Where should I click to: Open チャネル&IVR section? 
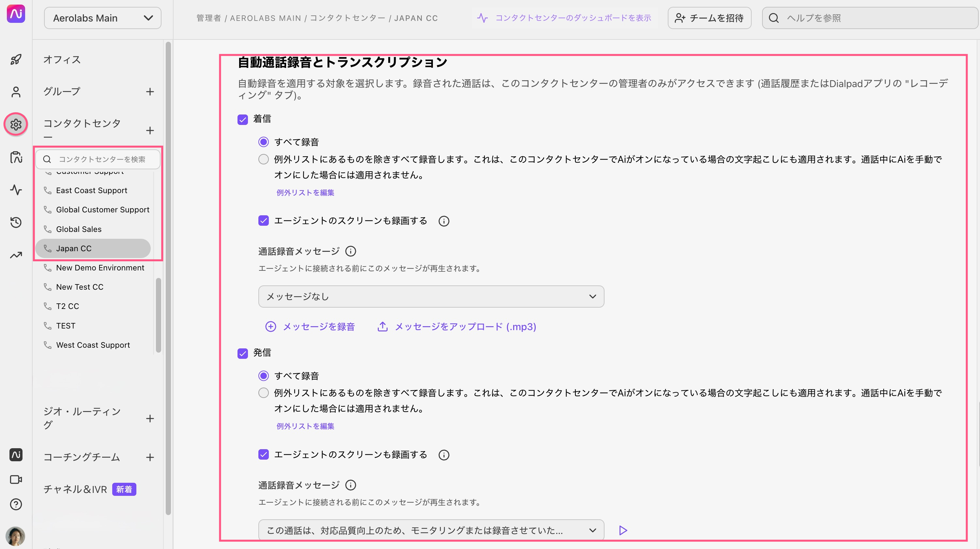[x=75, y=489]
